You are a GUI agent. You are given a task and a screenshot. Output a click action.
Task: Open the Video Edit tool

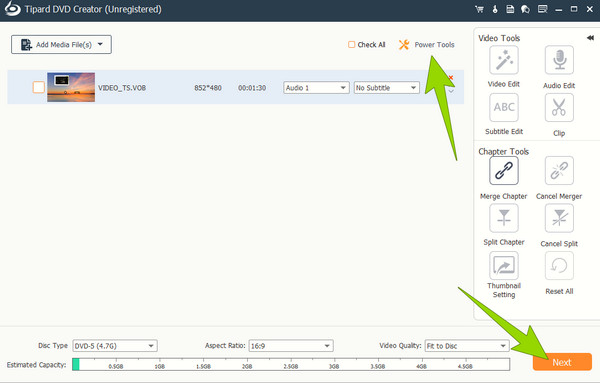504,60
